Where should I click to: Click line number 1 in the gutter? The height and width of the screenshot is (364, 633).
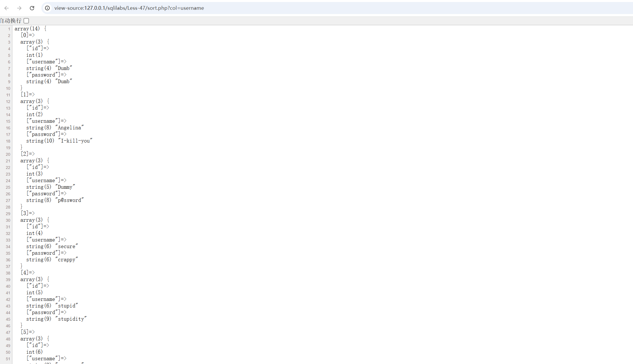tap(9, 29)
